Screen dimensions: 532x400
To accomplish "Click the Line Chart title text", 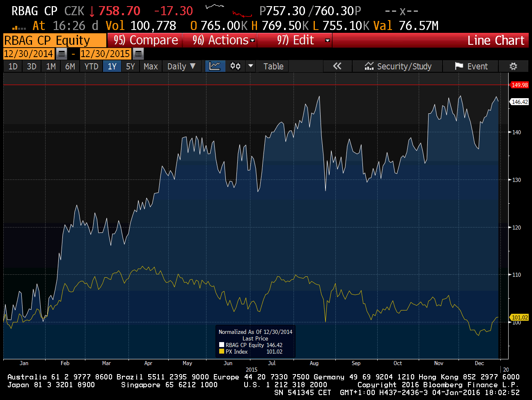I will click(496, 40).
